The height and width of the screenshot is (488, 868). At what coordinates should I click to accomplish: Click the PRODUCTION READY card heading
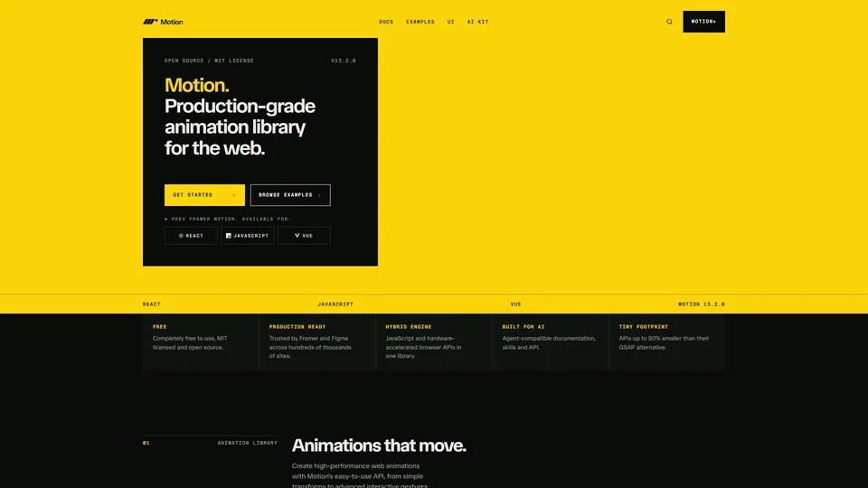tap(297, 327)
